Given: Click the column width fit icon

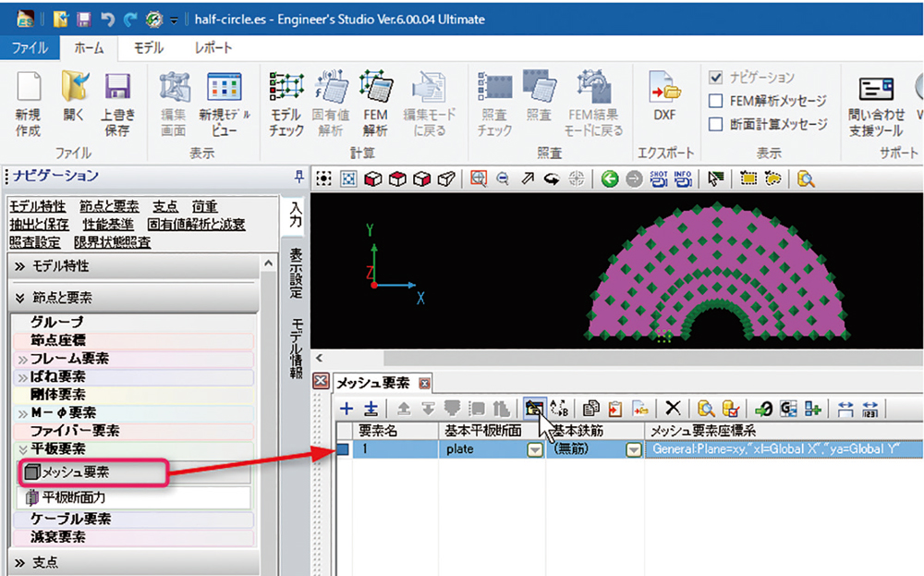Looking at the screenshot, I should click(845, 408).
